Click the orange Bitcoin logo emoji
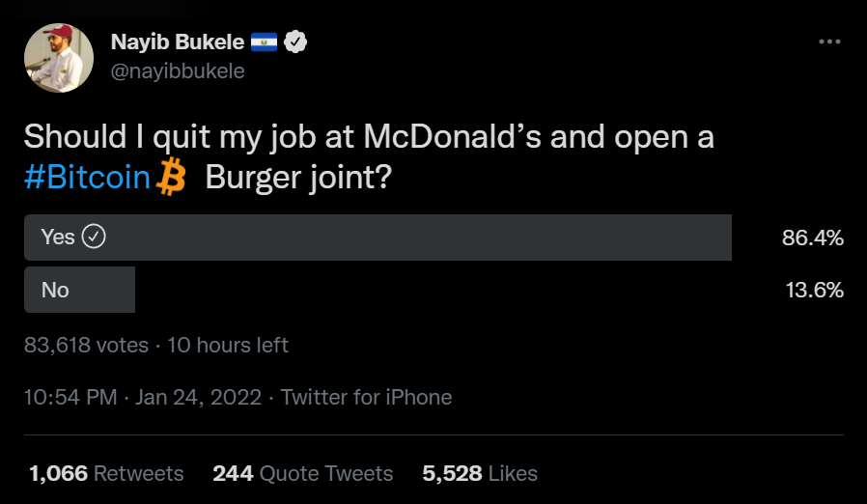This screenshot has width=867, height=504. 171,179
